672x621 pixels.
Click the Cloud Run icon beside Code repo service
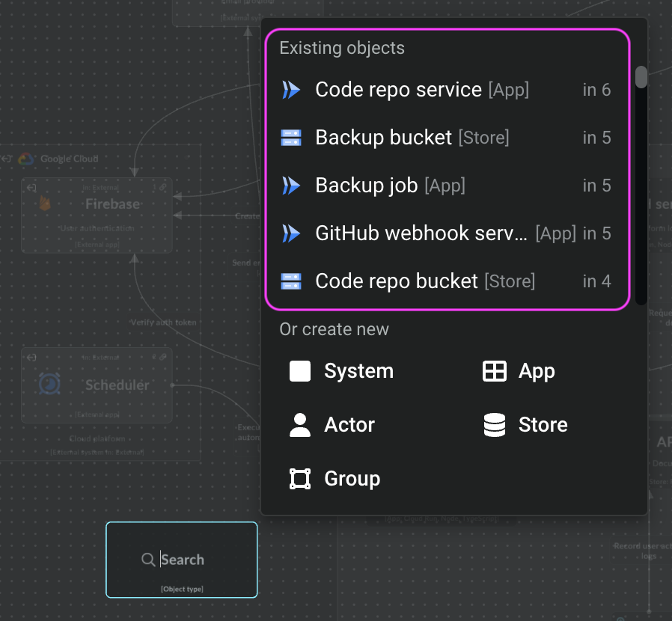290,90
